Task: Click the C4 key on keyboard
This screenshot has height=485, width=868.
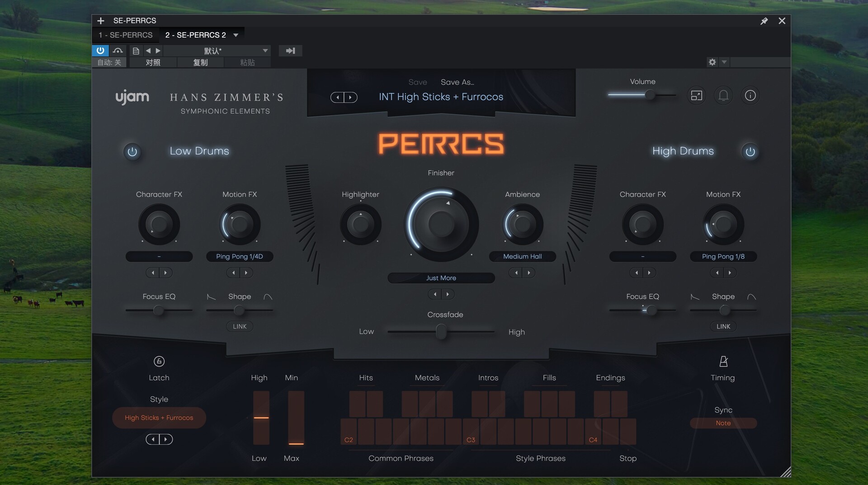Action: (593, 432)
